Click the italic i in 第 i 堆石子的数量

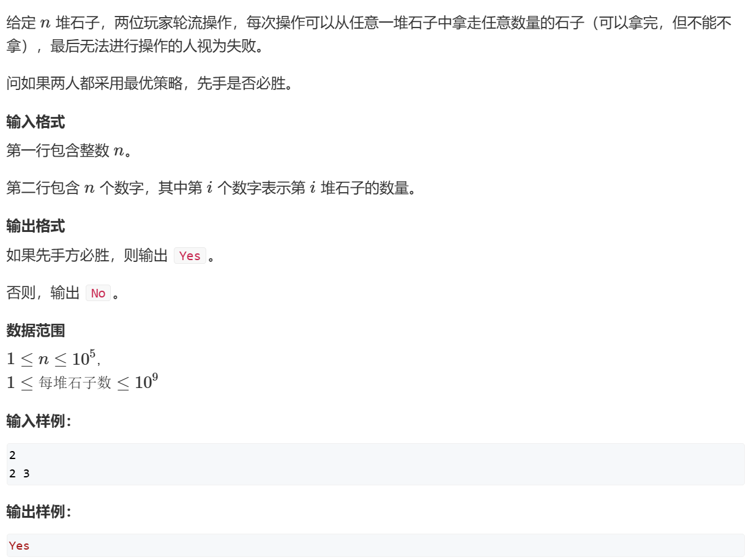pyautogui.click(x=313, y=188)
